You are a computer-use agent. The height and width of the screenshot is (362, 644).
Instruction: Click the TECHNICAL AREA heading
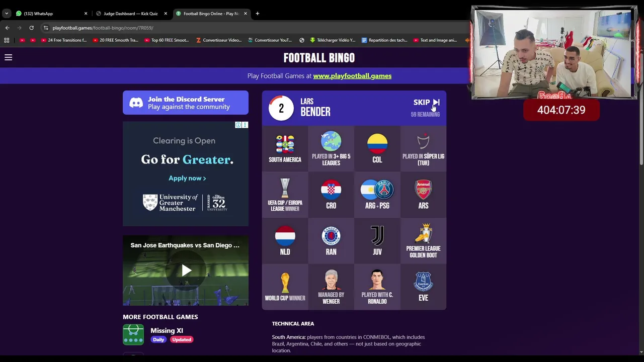click(x=293, y=324)
